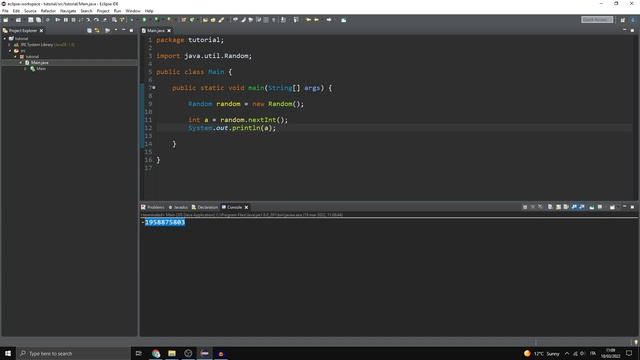Close the Project Explorer view tab
Screen dimensions: 640x360
coord(41,31)
